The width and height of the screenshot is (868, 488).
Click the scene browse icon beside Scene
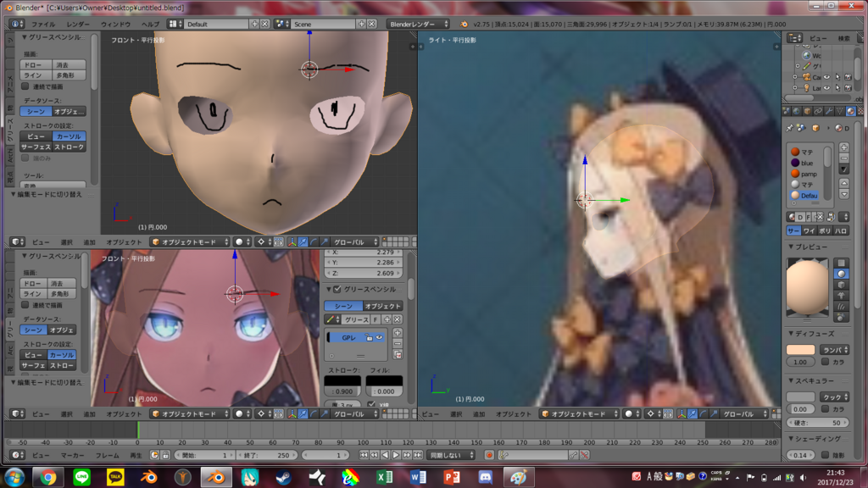point(281,24)
